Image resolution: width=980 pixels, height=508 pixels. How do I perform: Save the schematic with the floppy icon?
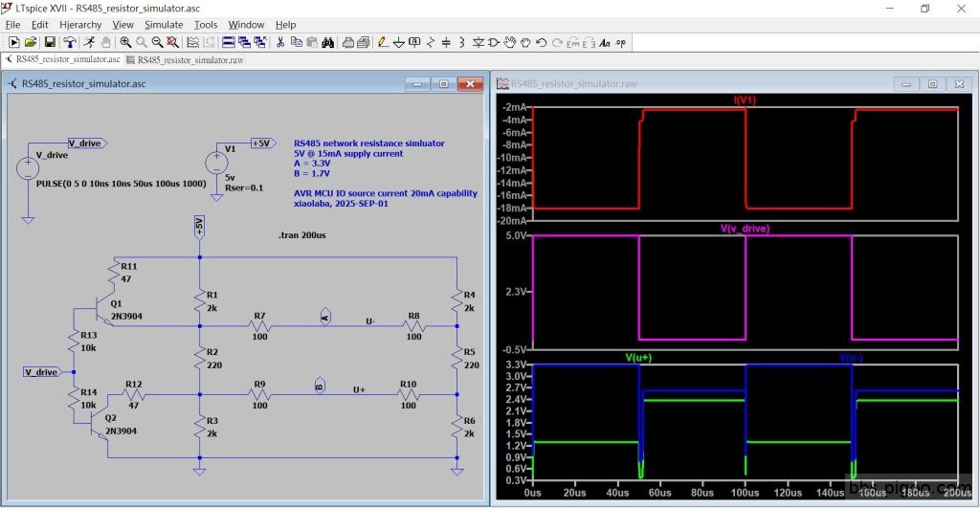(x=49, y=42)
